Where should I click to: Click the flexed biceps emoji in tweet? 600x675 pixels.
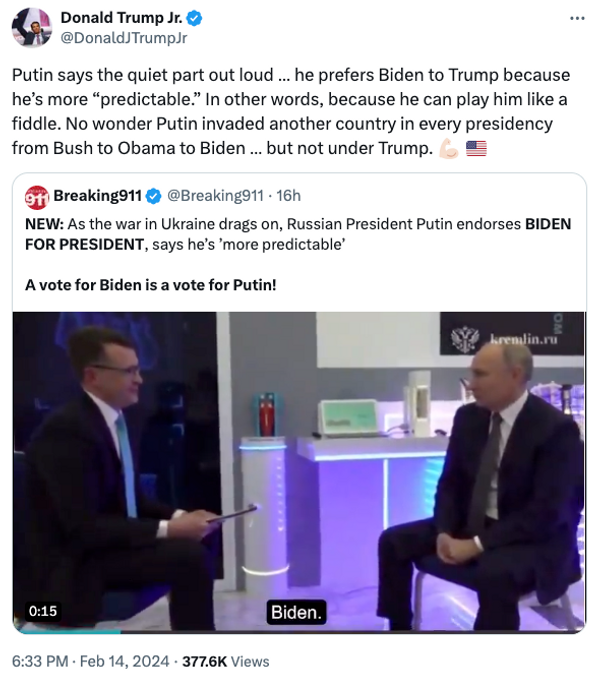tap(448, 149)
